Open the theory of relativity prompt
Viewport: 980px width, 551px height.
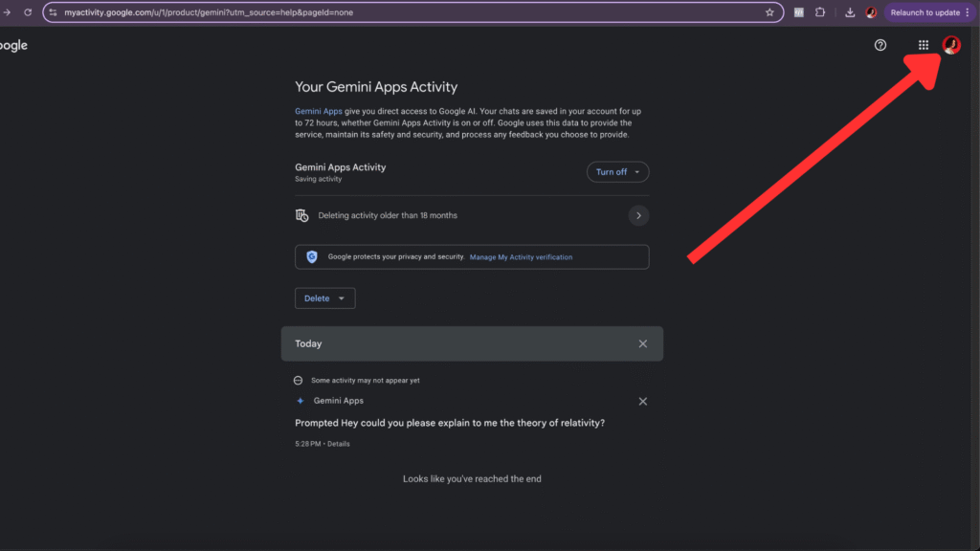point(450,423)
